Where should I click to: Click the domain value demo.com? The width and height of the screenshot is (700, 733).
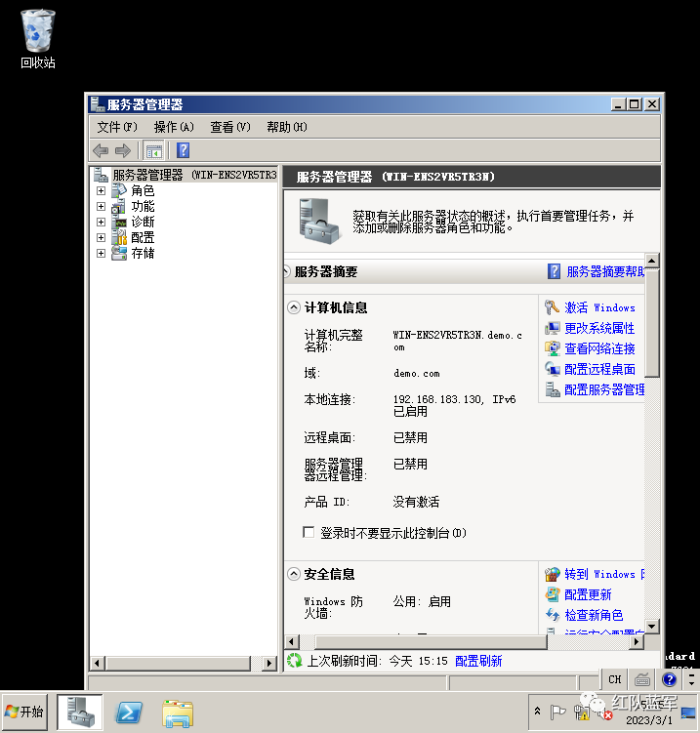[416, 374]
